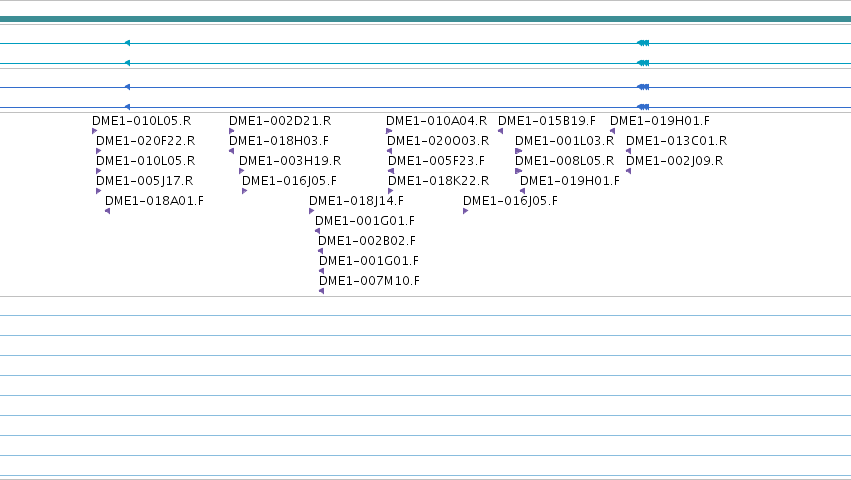The height and width of the screenshot is (480, 851).
Task: Click the DME1-018J14.F feature label
Action: (x=357, y=201)
